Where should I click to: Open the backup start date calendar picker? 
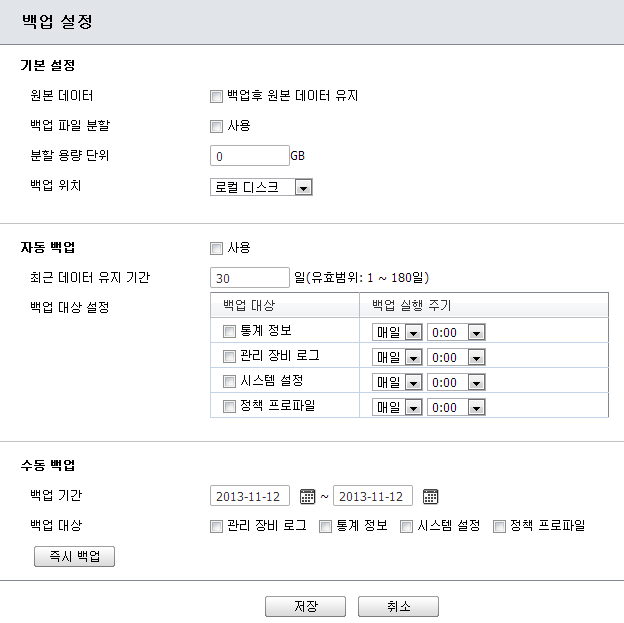308,496
